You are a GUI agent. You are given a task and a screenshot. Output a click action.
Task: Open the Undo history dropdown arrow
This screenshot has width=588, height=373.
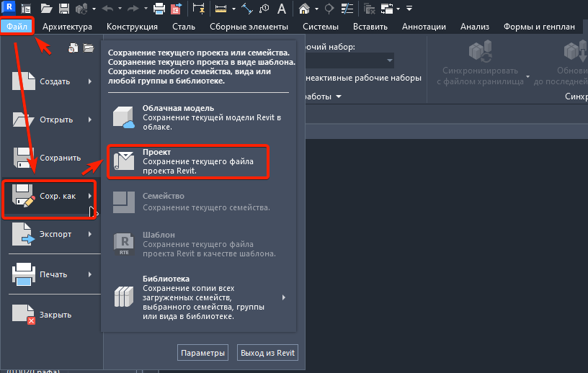coord(120,9)
